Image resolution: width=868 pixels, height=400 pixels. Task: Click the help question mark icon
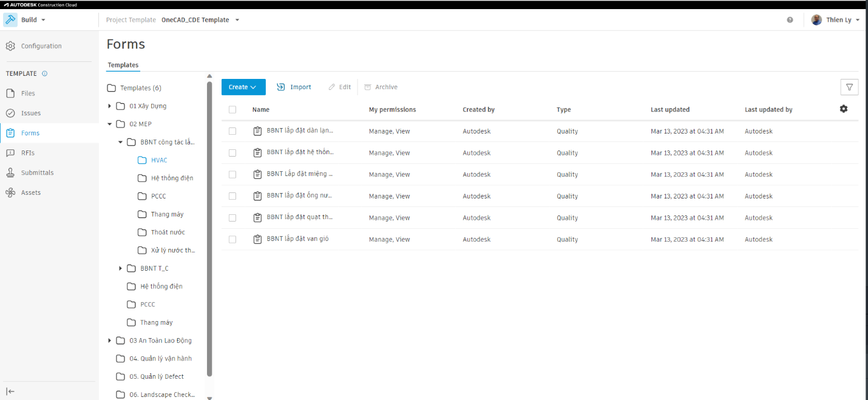[x=790, y=20]
